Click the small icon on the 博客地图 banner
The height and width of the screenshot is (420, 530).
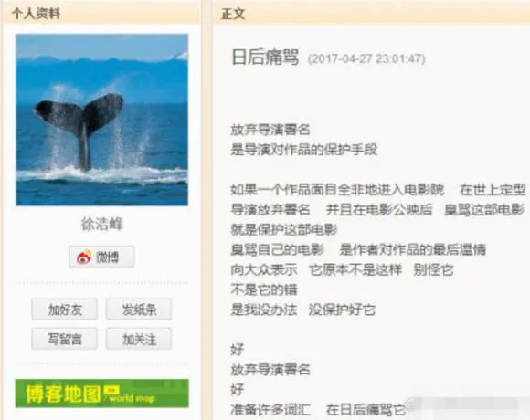tap(111, 390)
